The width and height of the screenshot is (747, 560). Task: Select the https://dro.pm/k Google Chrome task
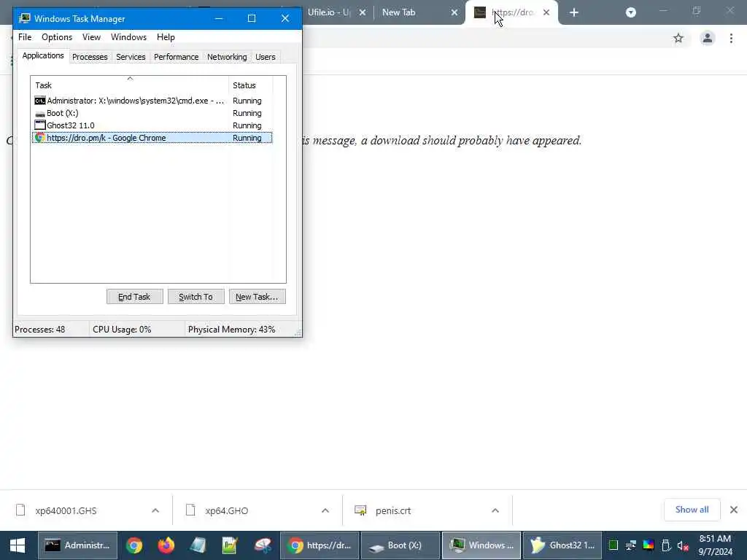coord(152,138)
